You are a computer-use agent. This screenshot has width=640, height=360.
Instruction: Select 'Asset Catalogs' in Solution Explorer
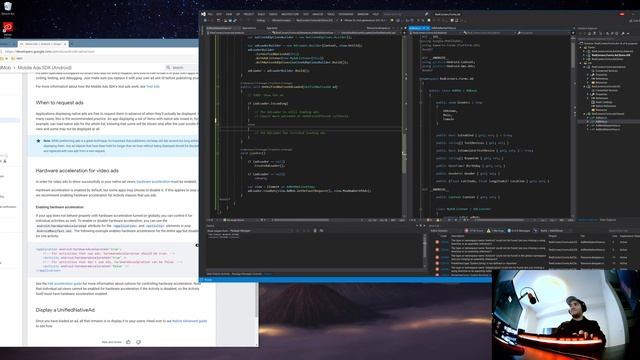604,102
